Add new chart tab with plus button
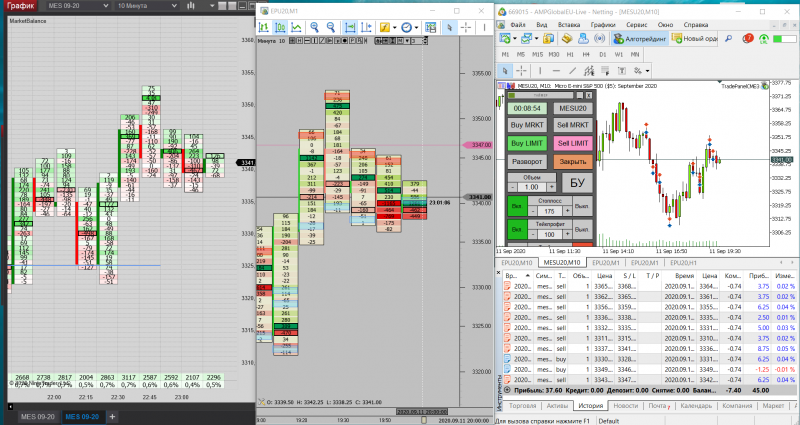800x425 pixels. pos(112,417)
